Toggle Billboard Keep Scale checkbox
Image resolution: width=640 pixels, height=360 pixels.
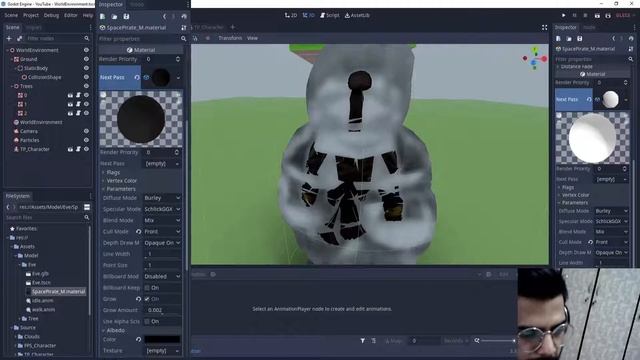coord(147,288)
